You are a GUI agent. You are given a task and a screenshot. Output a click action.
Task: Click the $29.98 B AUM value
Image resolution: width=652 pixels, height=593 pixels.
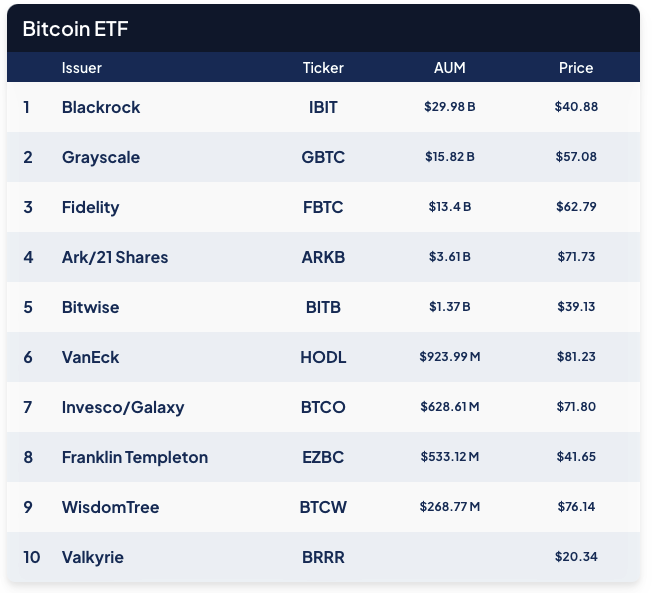(450, 107)
